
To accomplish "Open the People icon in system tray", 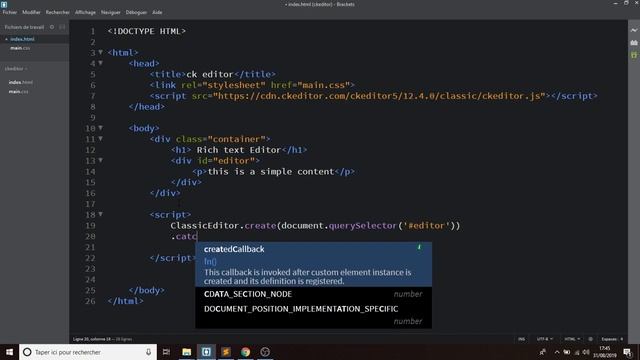I will (542, 352).
